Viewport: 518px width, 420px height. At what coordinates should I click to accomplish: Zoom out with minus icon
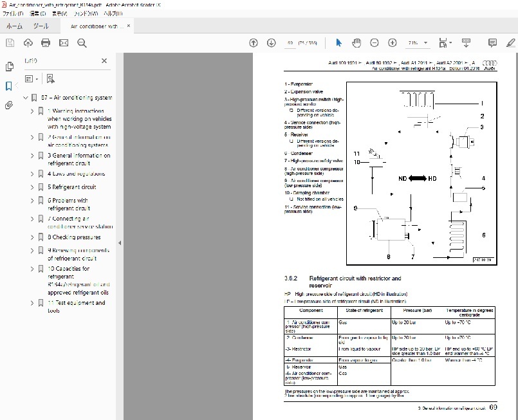tap(375, 43)
